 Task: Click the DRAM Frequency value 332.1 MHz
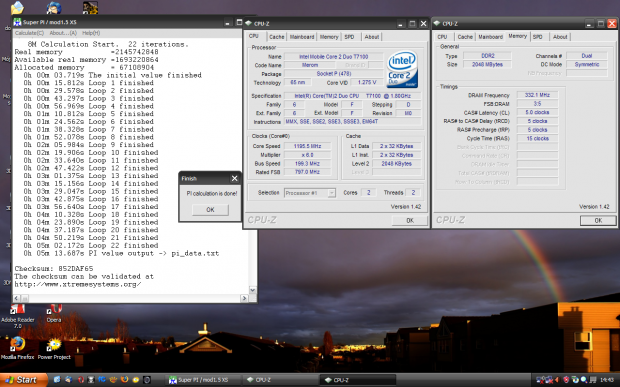point(537,95)
